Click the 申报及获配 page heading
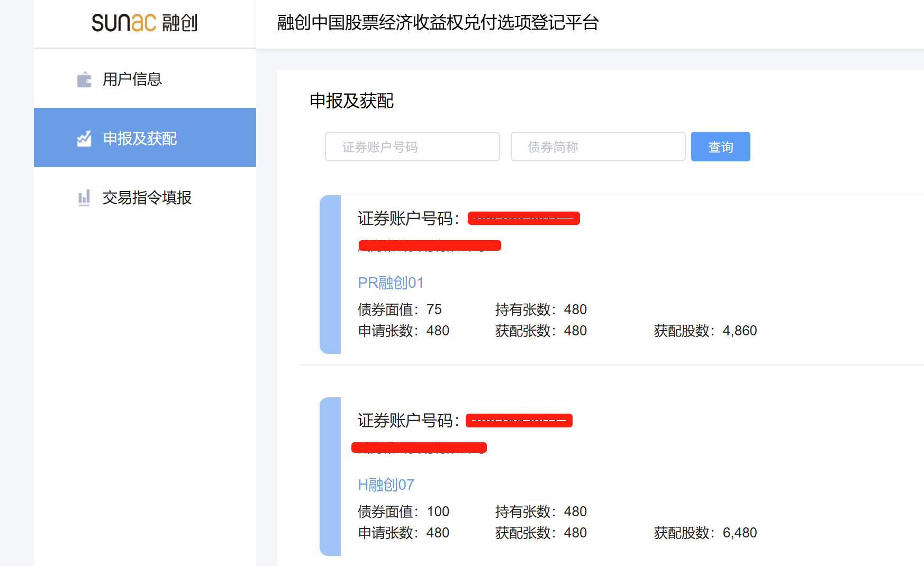Screen dimensions: 924x566 [351, 101]
